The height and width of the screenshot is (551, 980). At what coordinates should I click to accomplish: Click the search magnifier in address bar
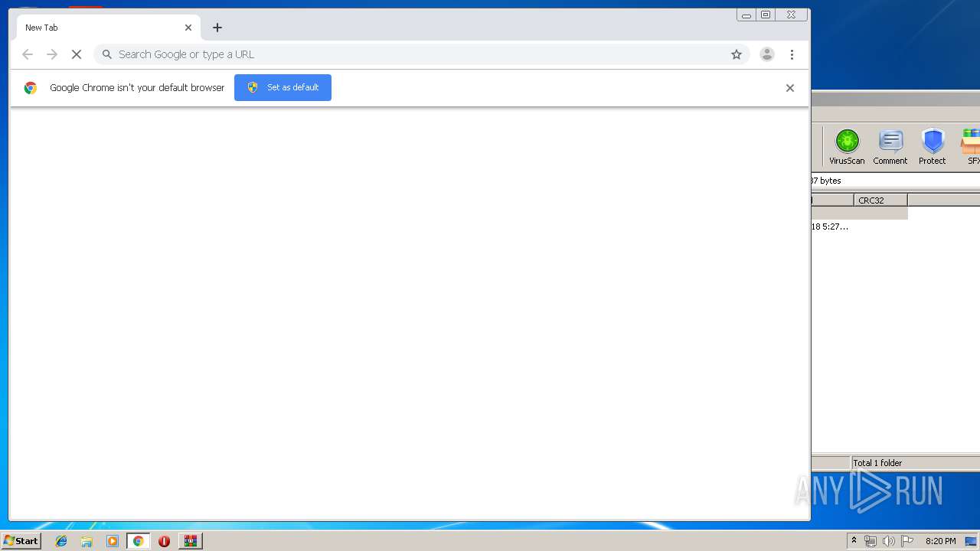point(107,54)
